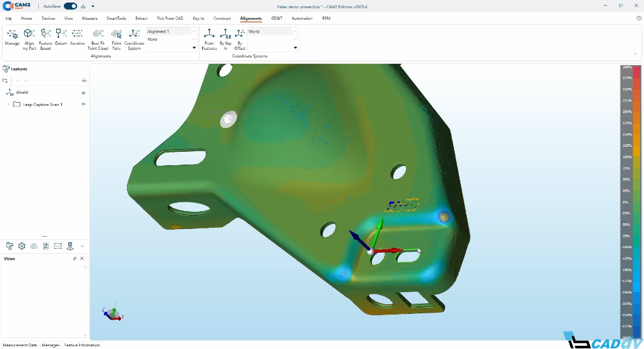Viewport: 644px width, 349px height.
Task: Open Coordinate System alignment tool
Action: click(135, 40)
